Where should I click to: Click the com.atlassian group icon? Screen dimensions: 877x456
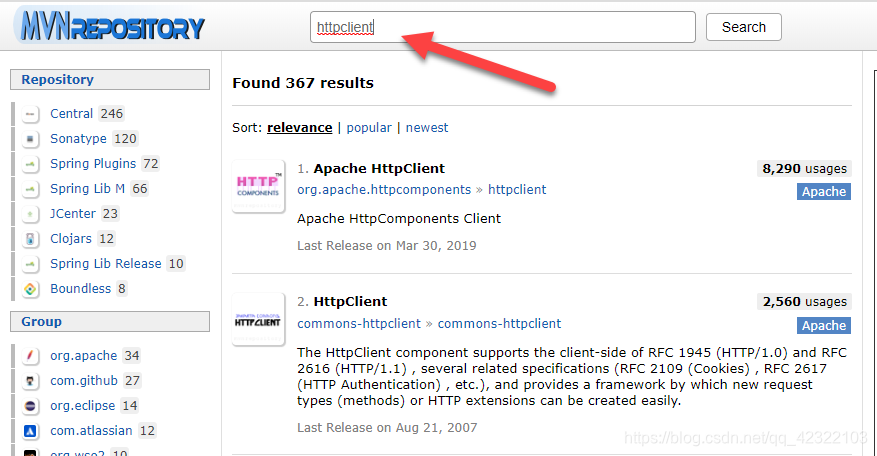[30, 431]
